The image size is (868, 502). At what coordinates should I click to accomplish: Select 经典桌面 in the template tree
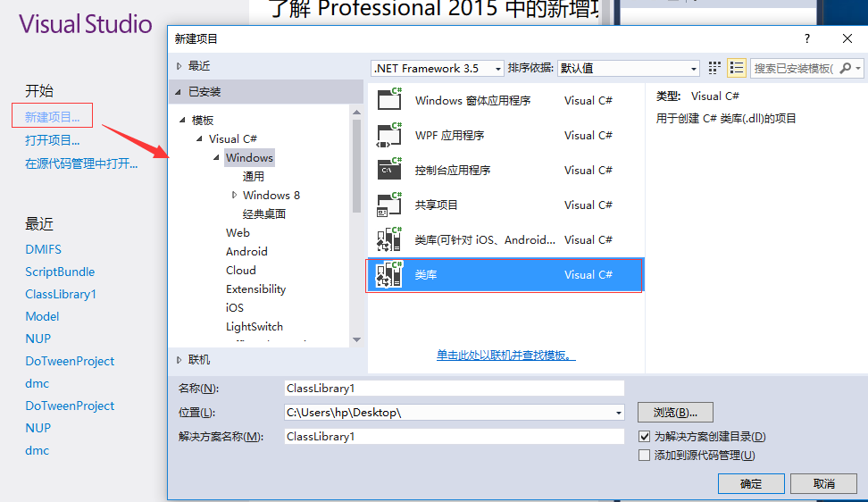point(264,213)
